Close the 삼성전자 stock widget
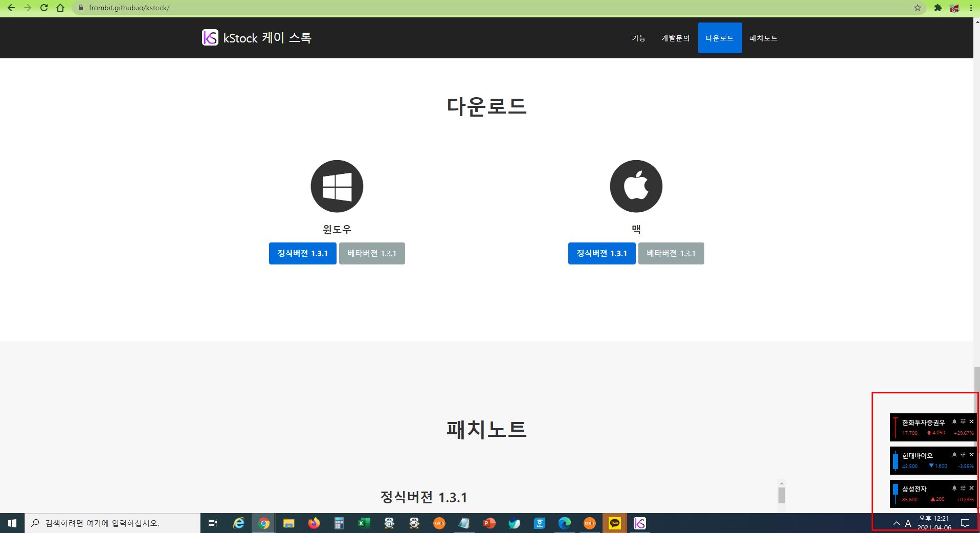The width and height of the screenshot is (980, 533). click(971, 488)
